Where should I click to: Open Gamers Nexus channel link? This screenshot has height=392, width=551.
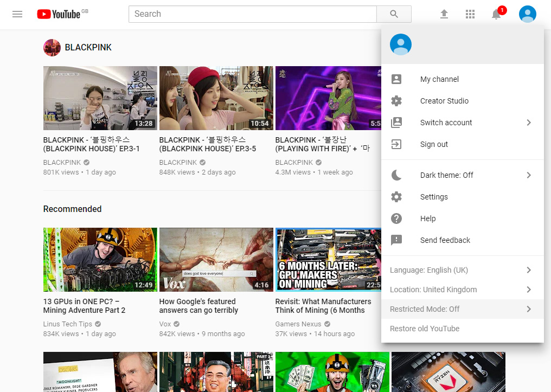(298, 324)
